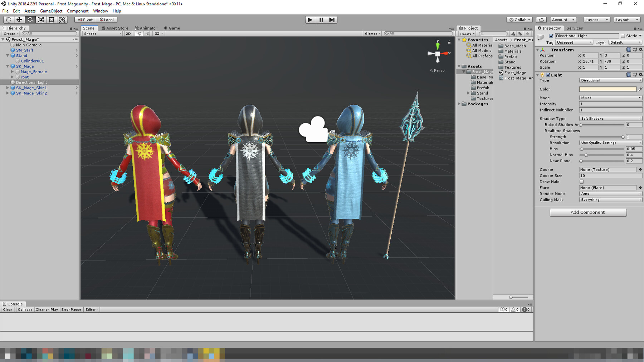Select the Move tool

tap(19, 20)
